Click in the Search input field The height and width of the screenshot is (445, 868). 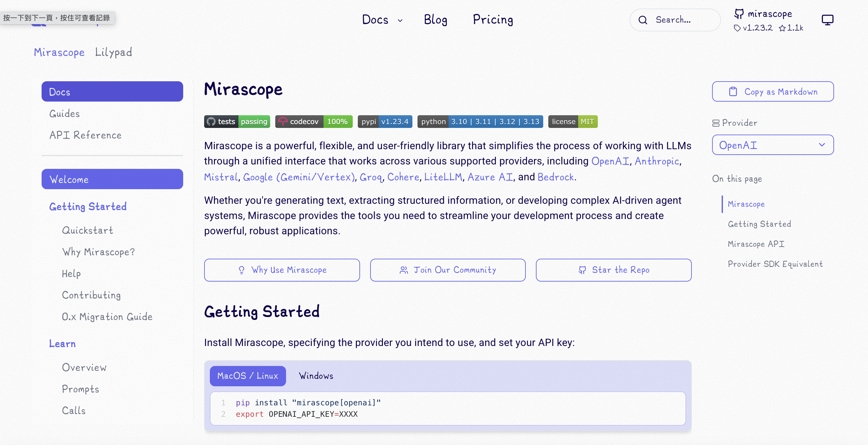click(x=675, y=20)
